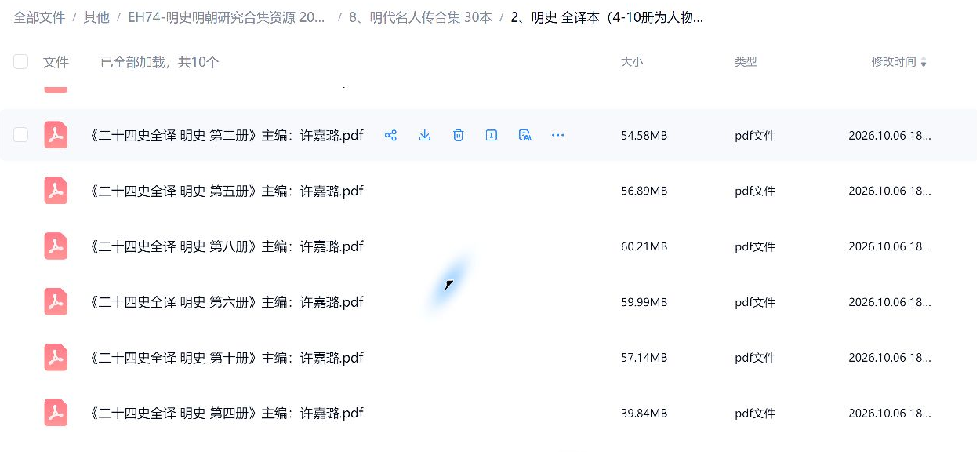This screenshot has width=980, height=452.
Task: Open 《二十四史全译 明史 第十册》 file
Action: pyautogui.click(x=227, y=358)
